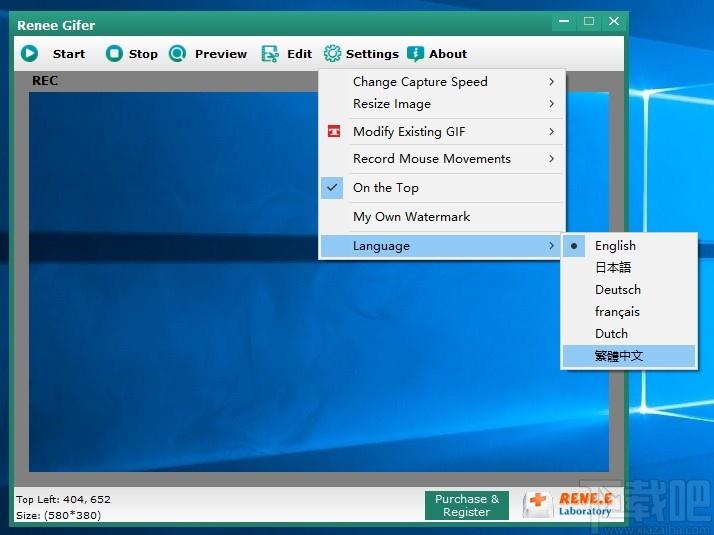Click the Edit text label
714x535 pixels.
[300, 54]
